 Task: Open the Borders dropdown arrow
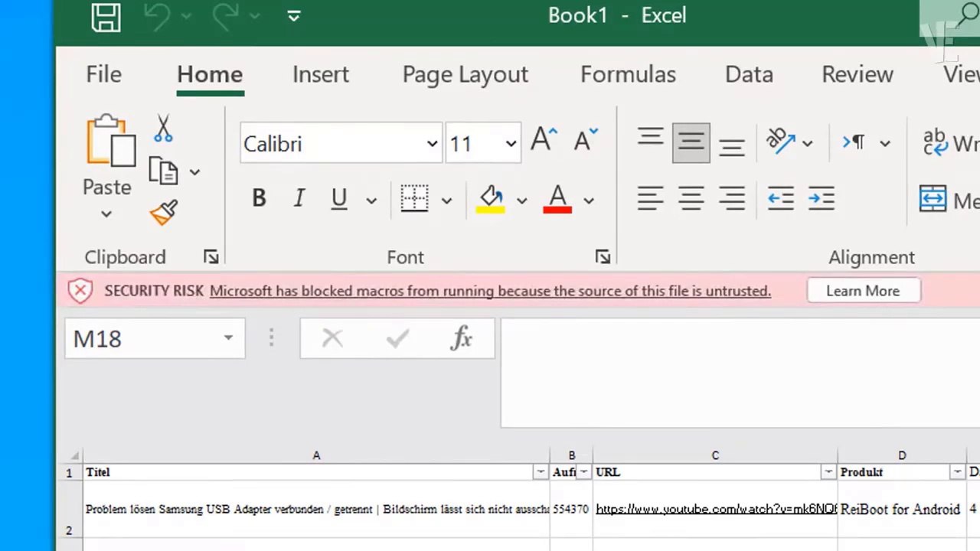tap(446, 201)
